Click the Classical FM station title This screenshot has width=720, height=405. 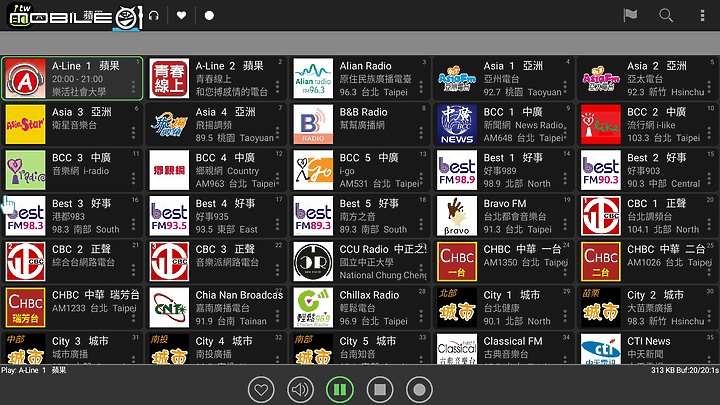click(513, 341)
